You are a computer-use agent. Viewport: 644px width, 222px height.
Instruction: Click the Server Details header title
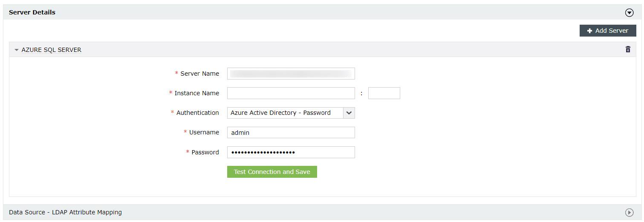pyautogui.click(x=32, y=12)
